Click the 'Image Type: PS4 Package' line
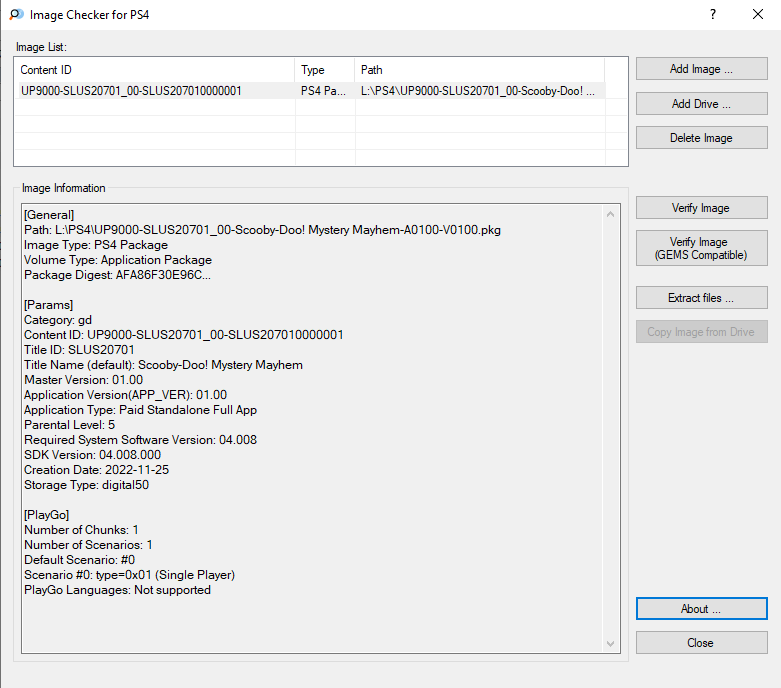781x688 pixels. [x=96, y=245]
